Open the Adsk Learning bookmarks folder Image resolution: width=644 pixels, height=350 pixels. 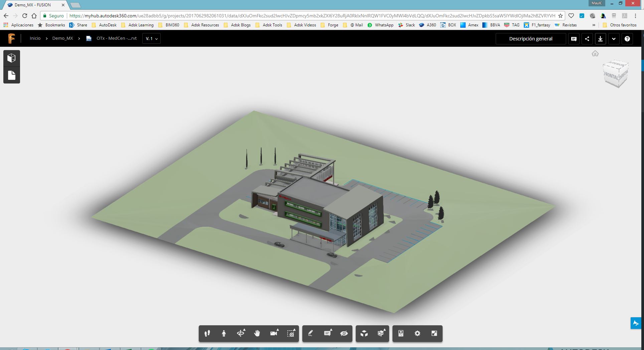(x=137, y=25)
